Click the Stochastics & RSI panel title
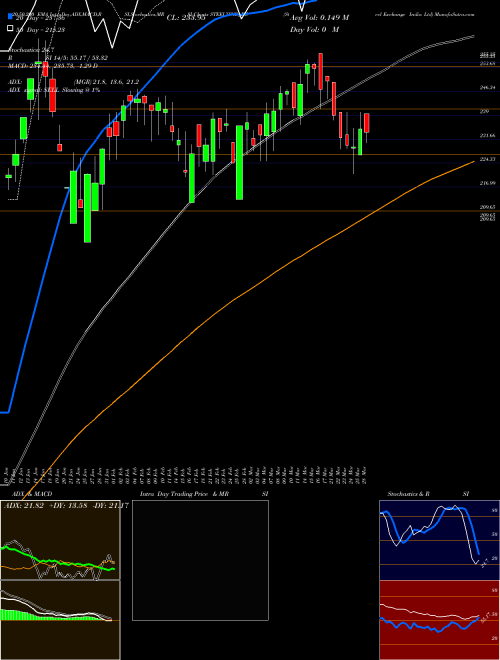 428,494
